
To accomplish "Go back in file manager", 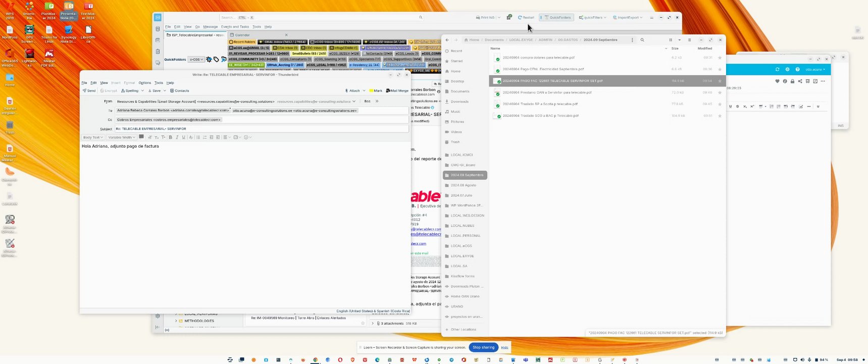I will 447,40.
